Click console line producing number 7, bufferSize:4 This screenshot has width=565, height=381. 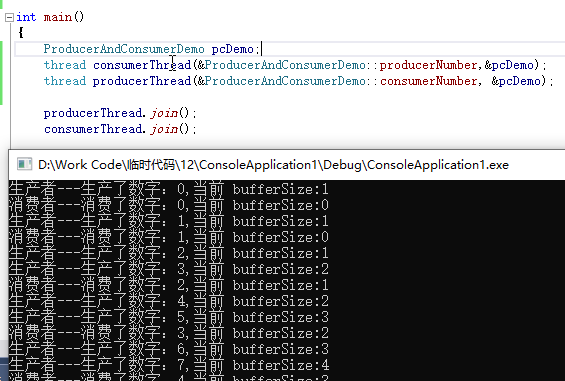169,365
